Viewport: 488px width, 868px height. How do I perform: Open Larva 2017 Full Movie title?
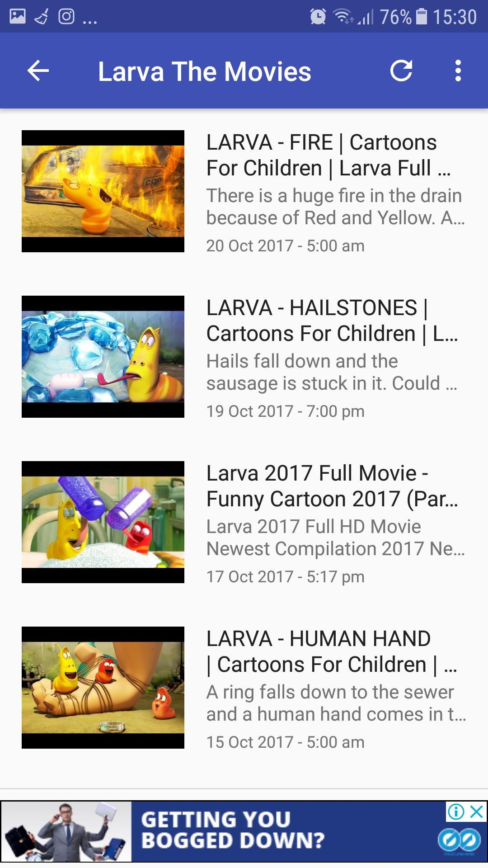pyautogui.click(x=332, y=486)
